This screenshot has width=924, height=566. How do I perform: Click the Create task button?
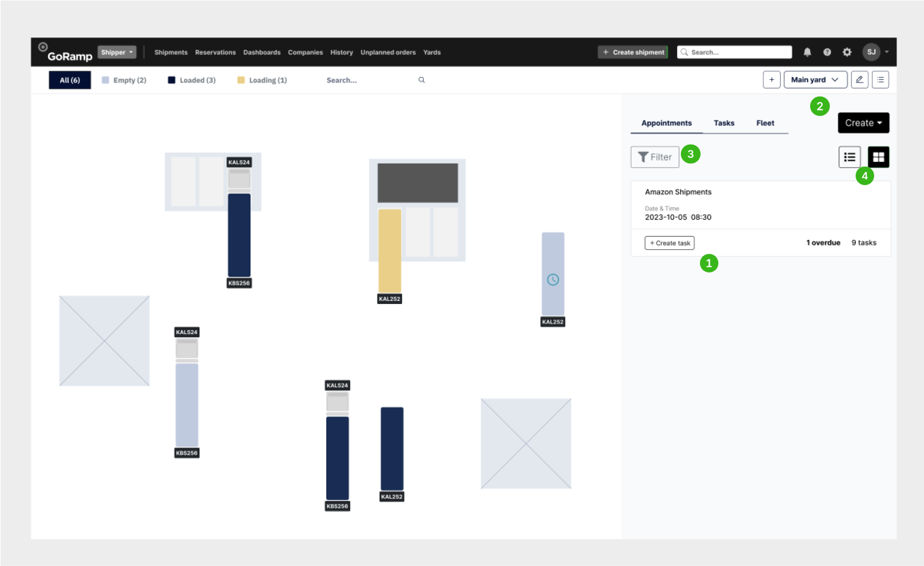click(670, 243)
